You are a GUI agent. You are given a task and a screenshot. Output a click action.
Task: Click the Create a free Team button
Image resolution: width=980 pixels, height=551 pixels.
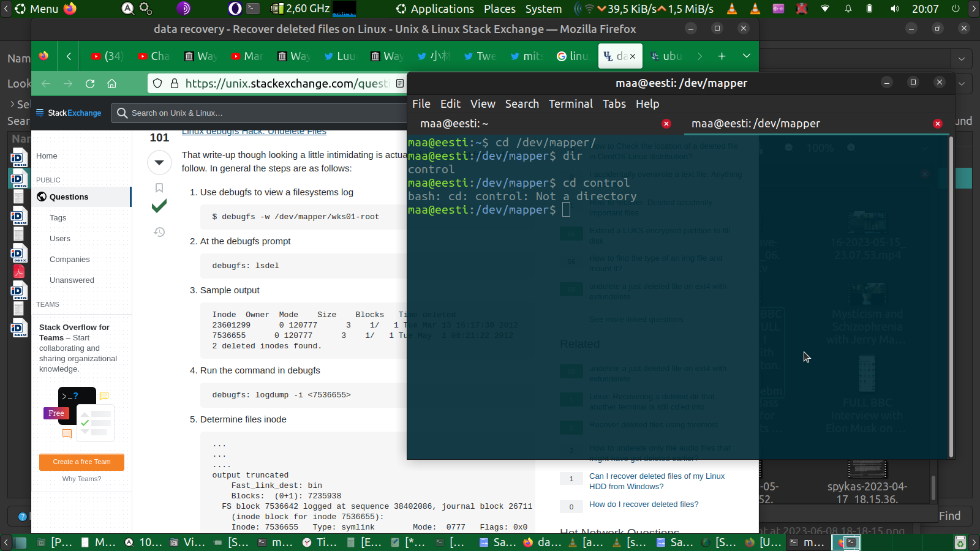point(81,462)
